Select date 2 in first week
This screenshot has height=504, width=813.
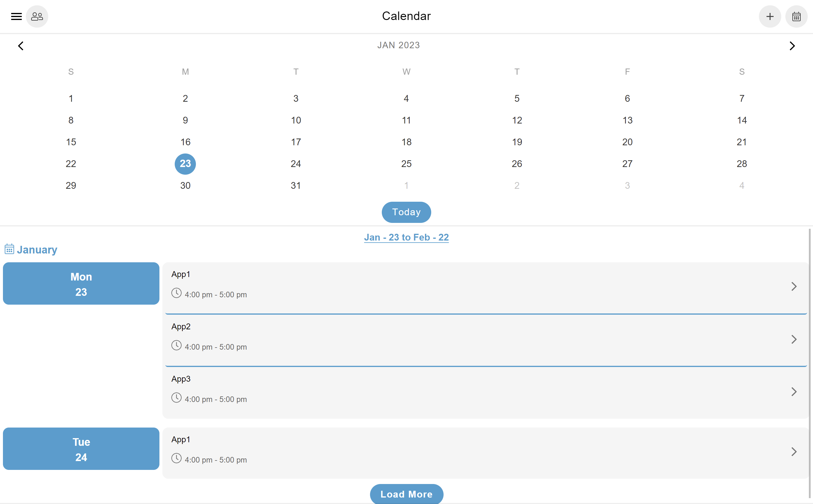pos(185,98)
